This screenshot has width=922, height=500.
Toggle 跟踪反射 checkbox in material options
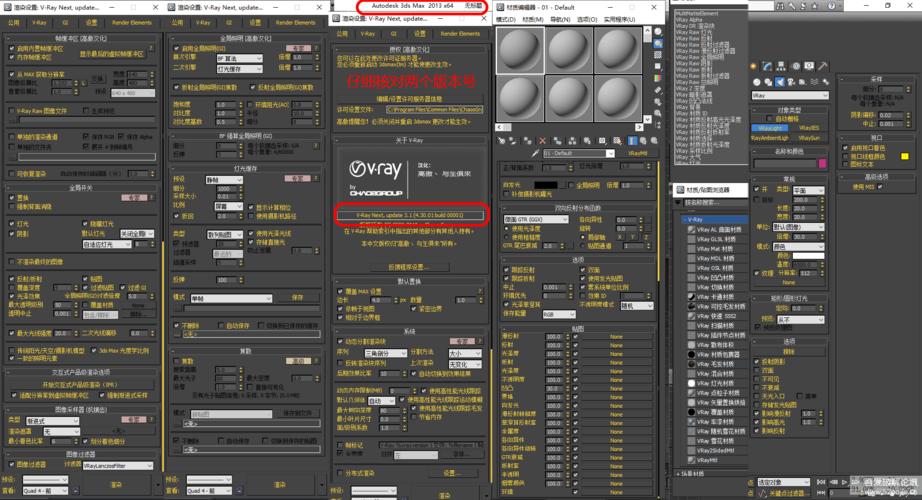tap(506, 270)
